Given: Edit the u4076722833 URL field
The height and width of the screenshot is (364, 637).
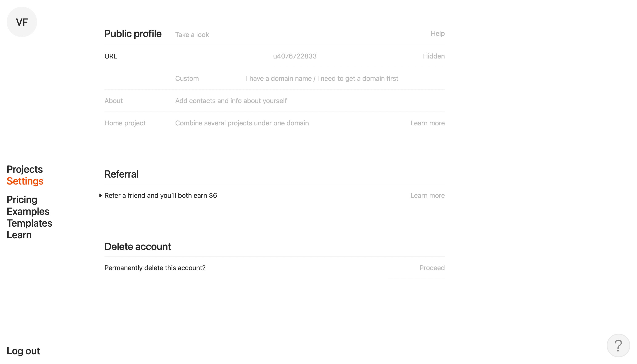Looking at the screenshot, I should (295, 56).
